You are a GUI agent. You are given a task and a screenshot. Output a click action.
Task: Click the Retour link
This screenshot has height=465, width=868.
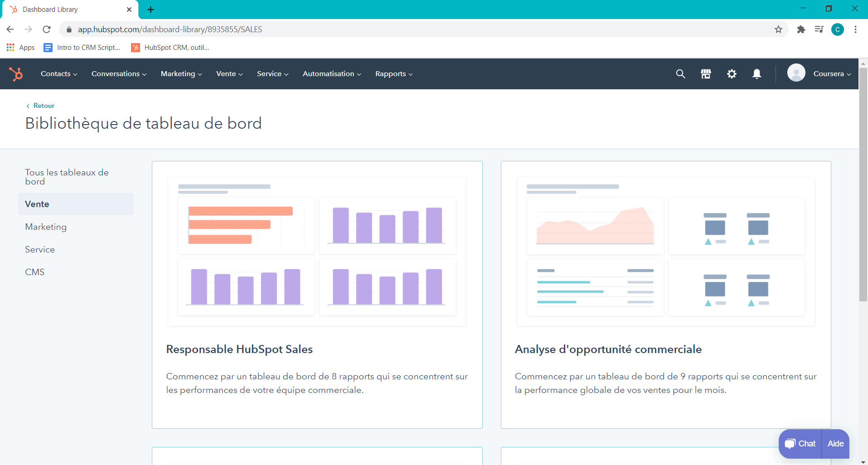click(x=40, y=106)
